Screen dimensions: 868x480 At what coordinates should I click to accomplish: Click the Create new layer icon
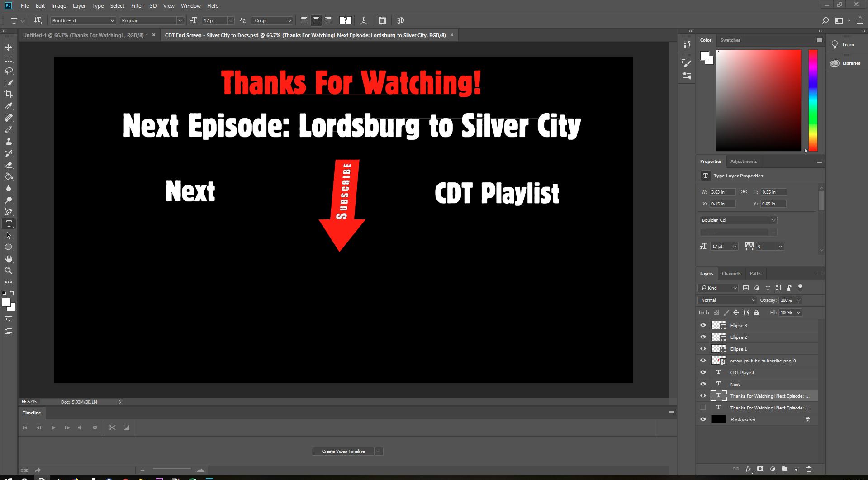click(797, 469)
